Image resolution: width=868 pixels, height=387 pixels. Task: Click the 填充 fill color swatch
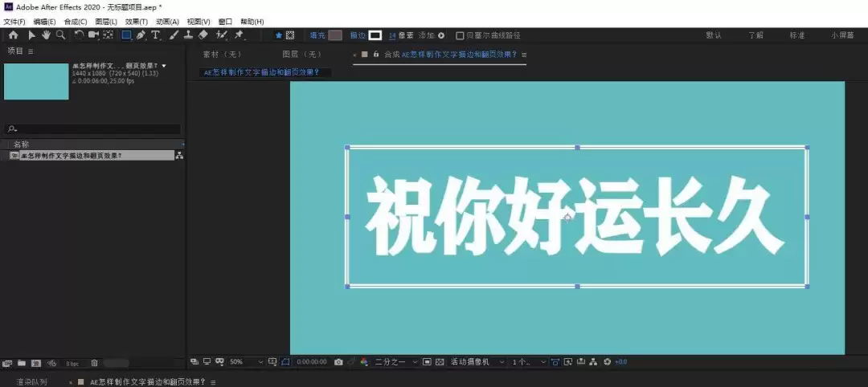point(335,35)
